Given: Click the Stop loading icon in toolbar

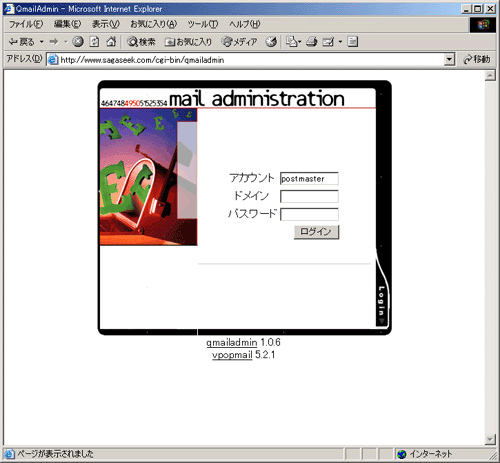Looking at the screenshot, I should pyautogui.click(x=78, y=42).
